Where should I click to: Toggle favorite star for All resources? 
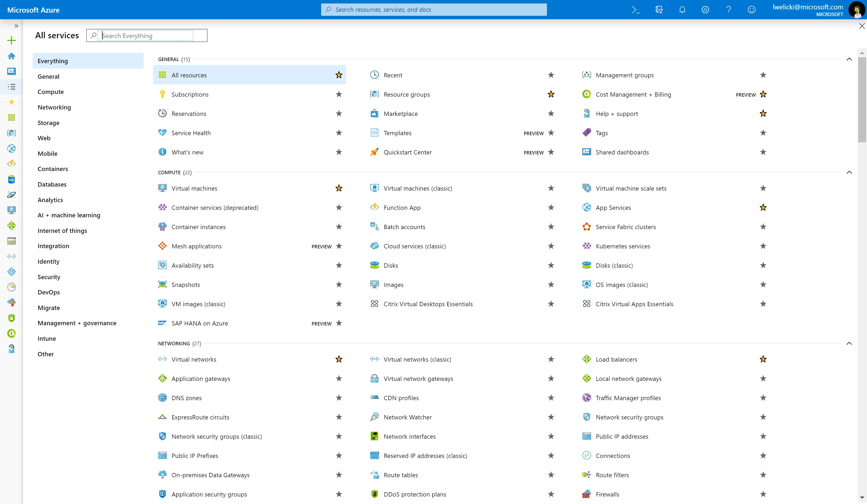[x=339, y=75]
